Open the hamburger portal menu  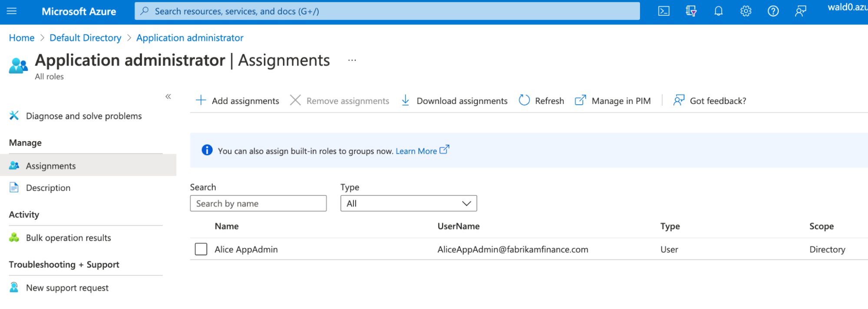pyautogui.click(x=12, y=11)
